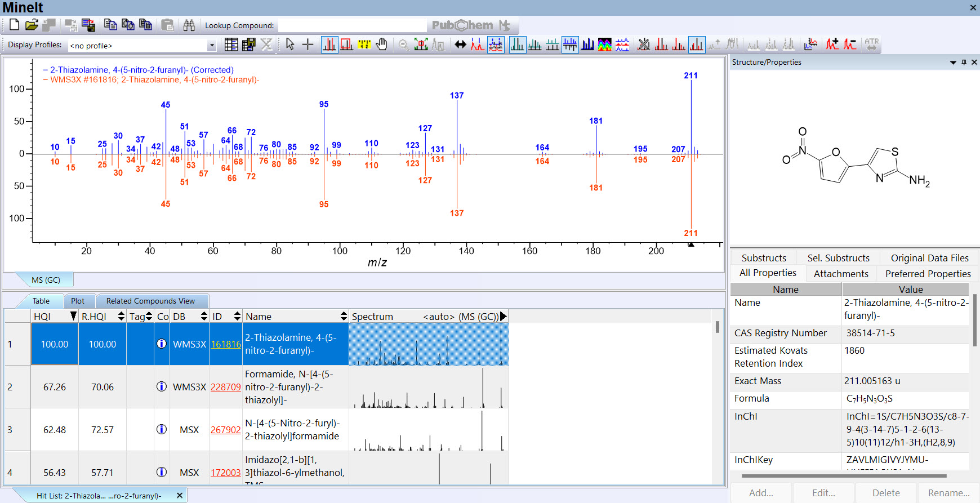The width and height of the screenshot is (980, 503).
Task: Toggle the mirrored butterfly spectrum display
Action: (x=570, y=44)
